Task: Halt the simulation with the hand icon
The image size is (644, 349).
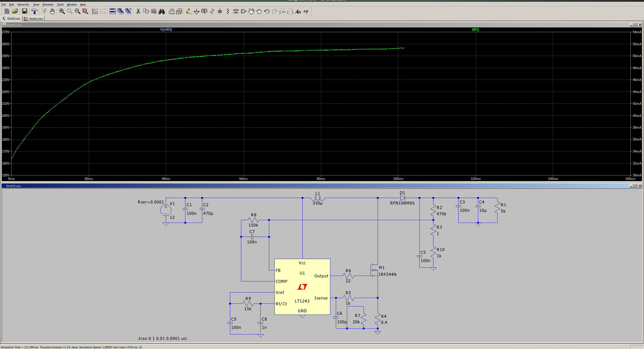Action: click(x=52, y=11)
